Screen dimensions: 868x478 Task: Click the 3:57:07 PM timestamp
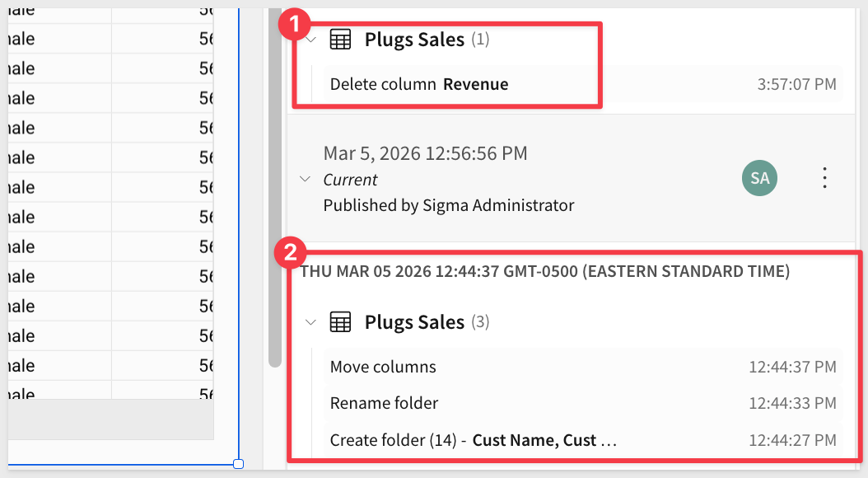click(796, 84)
